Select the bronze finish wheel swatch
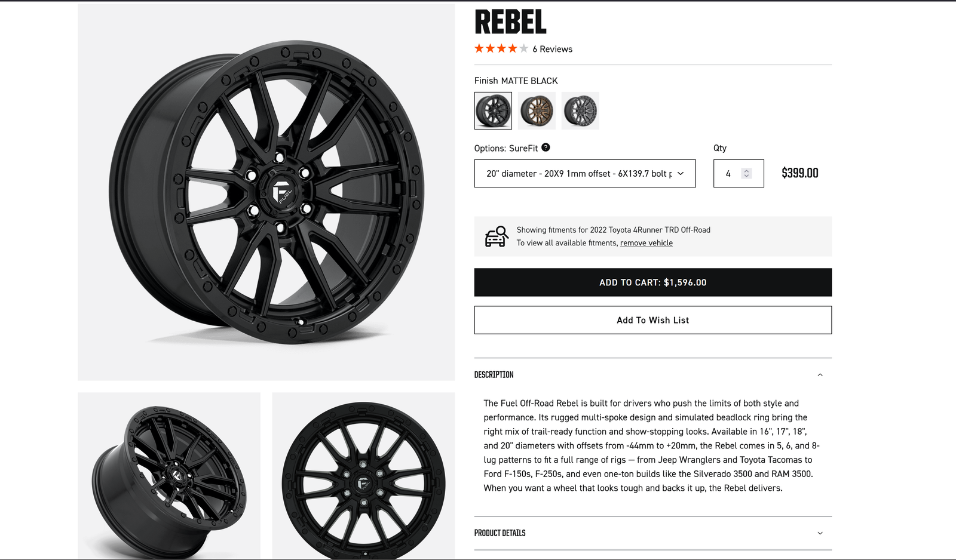The height and width of the screenshot is (560, 956). click(x=537, y=110)
